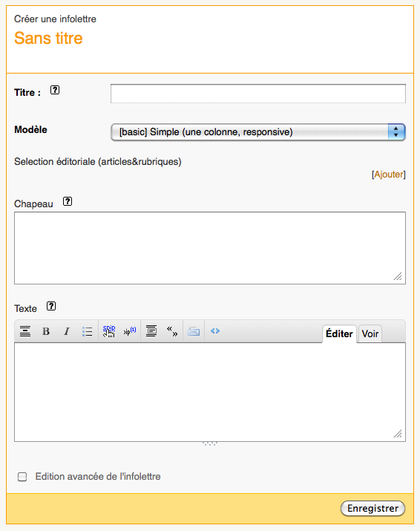Toggle bold formatting in Texte toolbar
Viewport: 420px width, 531px height.
(46, 331)
